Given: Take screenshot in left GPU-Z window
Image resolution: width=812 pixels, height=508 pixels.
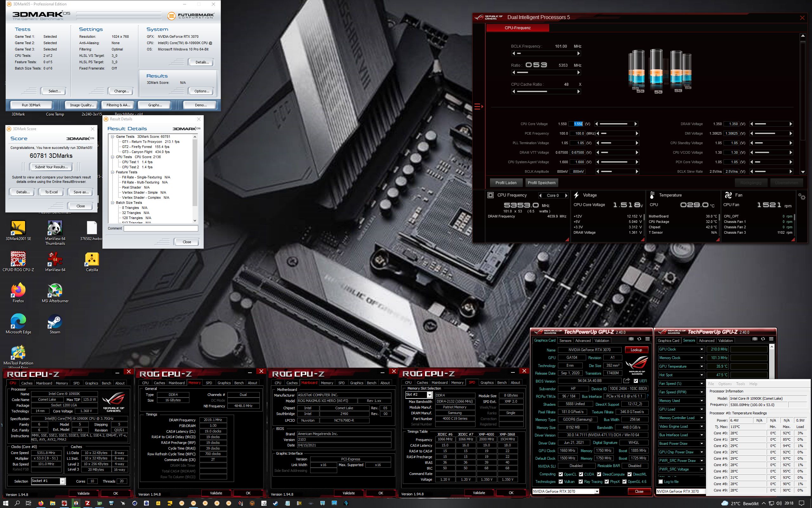Looking at the screenshot, I should pos(631,339).
